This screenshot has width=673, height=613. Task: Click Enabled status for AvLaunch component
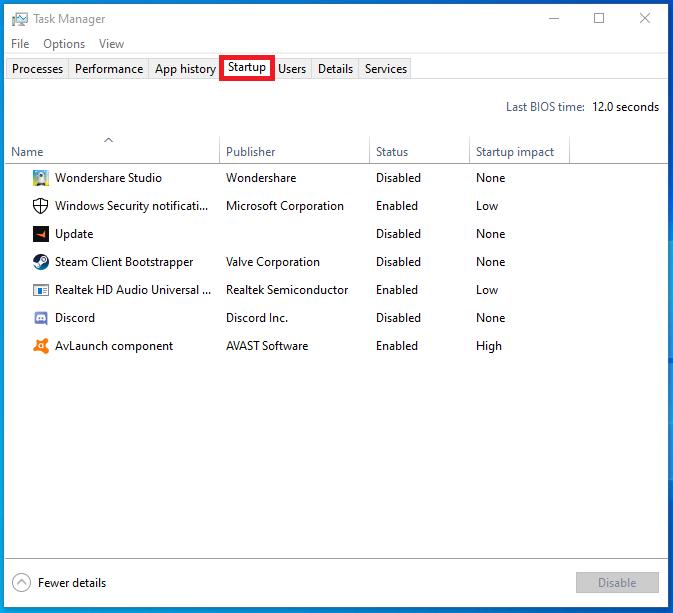coord(397,346)
